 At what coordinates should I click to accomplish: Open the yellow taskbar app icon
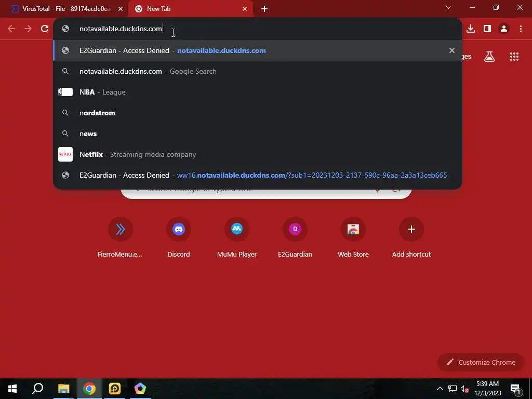[x=115, y=389]
